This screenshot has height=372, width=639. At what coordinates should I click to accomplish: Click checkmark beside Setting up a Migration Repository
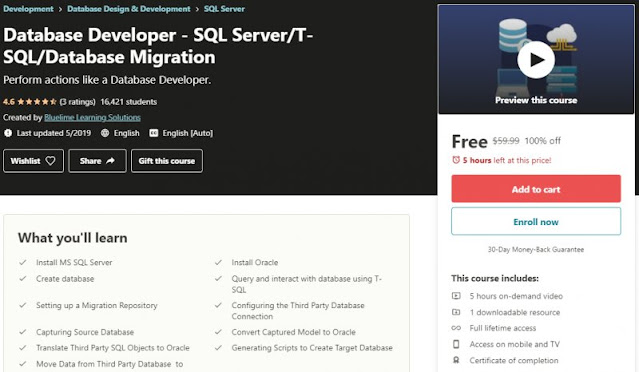pos(23,305)
